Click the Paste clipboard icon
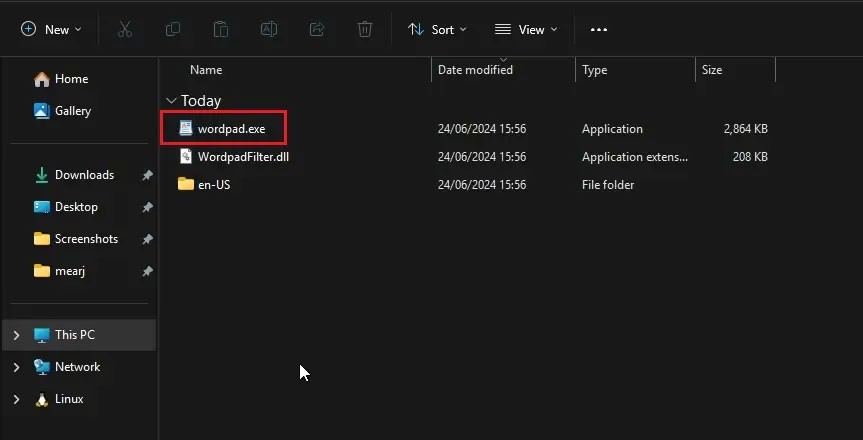 221,30
